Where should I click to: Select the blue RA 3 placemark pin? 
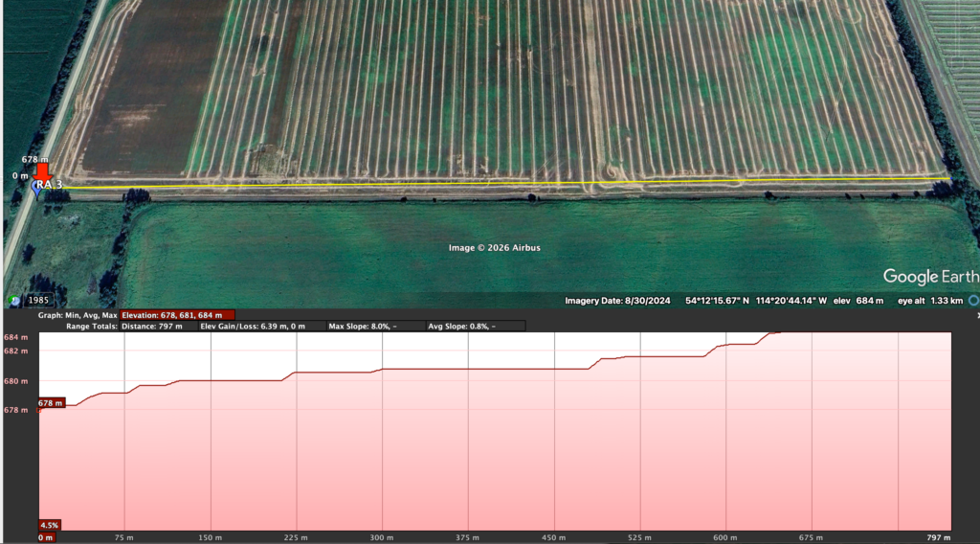pos(37,189)
